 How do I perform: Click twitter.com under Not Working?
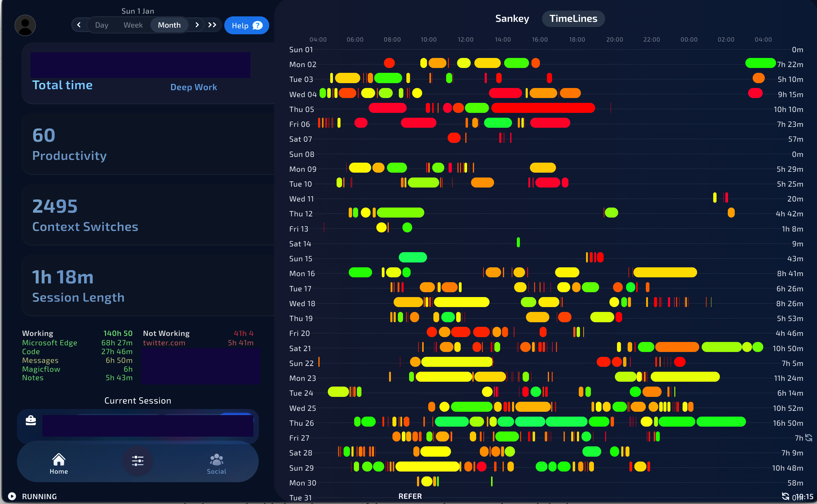pos(164,343)
